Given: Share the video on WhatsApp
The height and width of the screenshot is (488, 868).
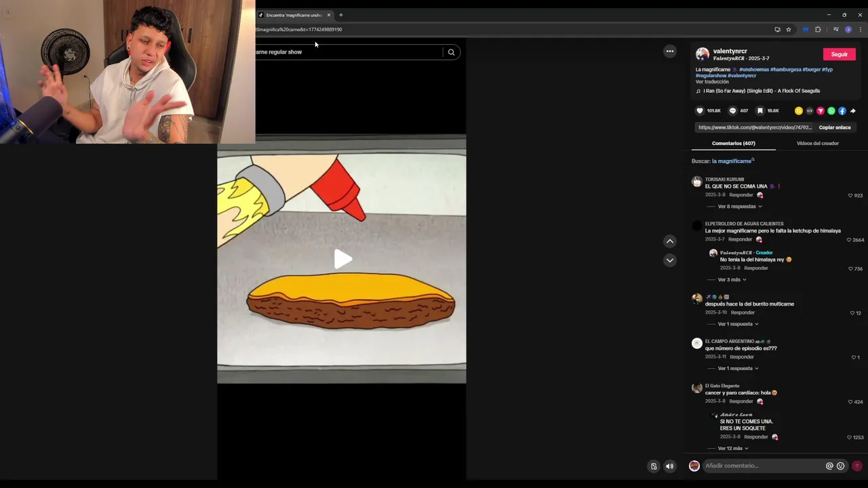Looking at the screenshot, I should click(831, 110).
